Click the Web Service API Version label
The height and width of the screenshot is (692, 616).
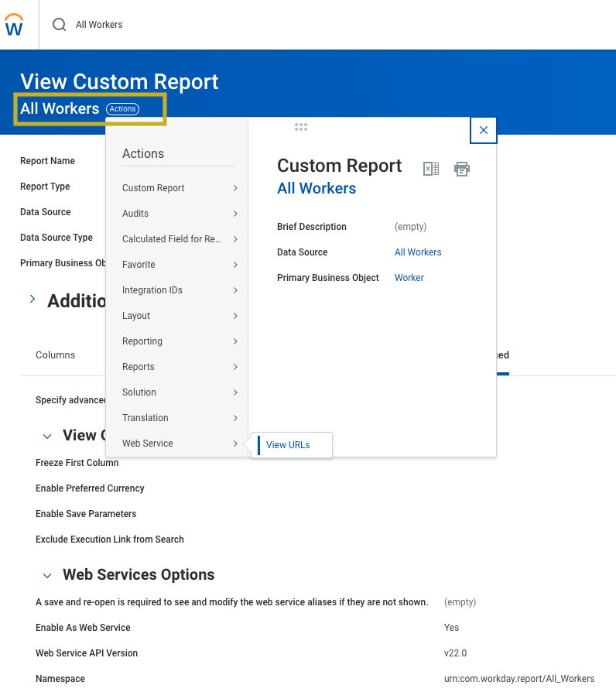tap(87, 653)
